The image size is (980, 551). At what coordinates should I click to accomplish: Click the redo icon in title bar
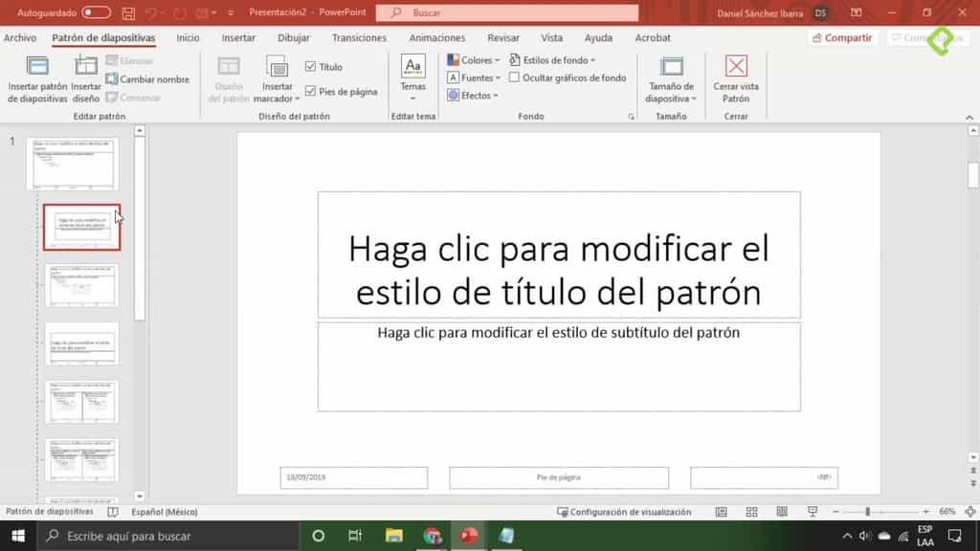(180, 12)
